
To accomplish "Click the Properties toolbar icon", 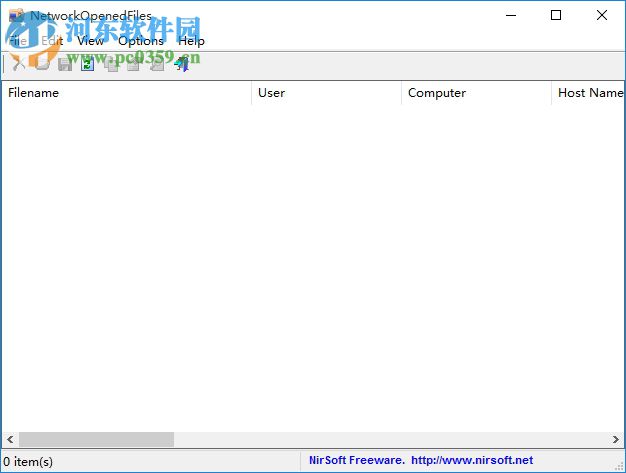I will (x=133, y=64).
